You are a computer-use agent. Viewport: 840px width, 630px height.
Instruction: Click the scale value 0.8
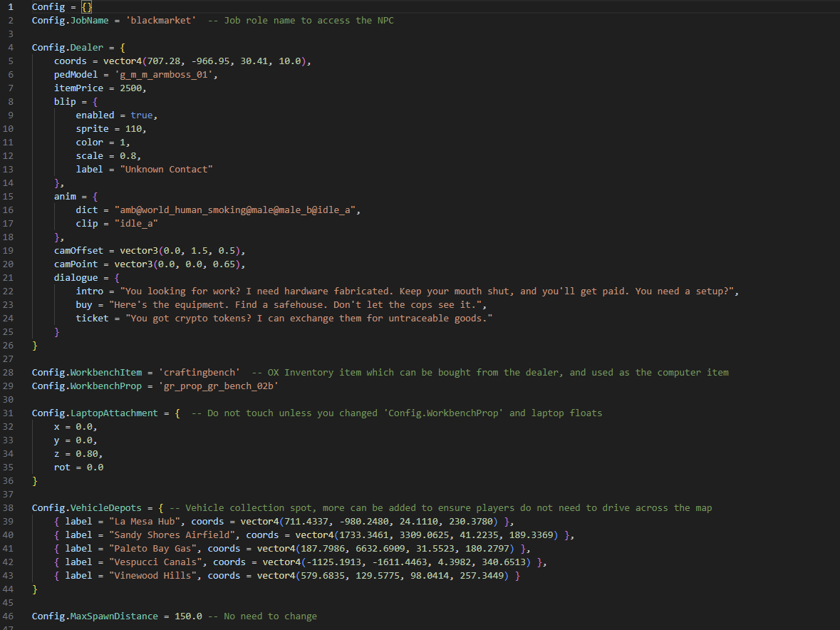[128, 156]
